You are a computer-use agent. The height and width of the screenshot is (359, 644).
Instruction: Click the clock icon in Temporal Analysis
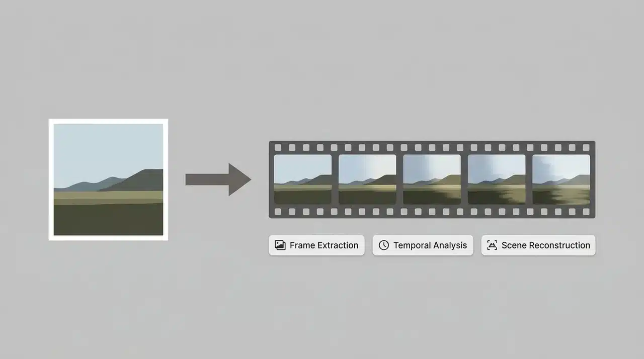(x=384, y=245)
